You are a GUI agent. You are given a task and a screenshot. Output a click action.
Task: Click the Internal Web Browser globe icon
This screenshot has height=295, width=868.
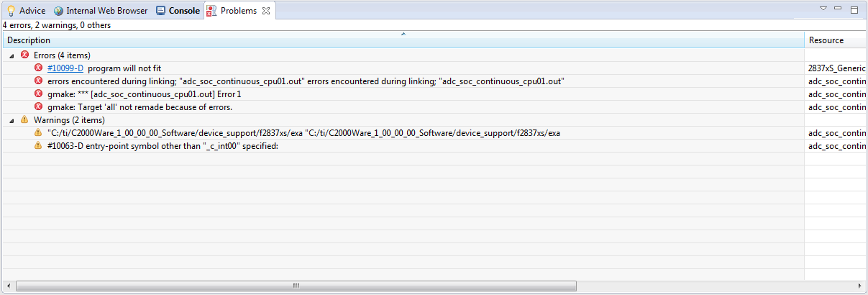[x=58, y=11]
